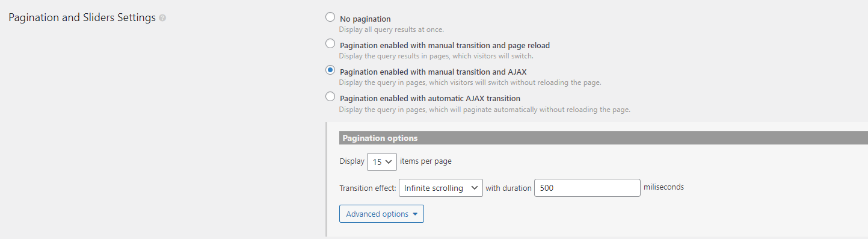Select the No pagination radio button
The image size is (868, 239).
click(330, 17)
